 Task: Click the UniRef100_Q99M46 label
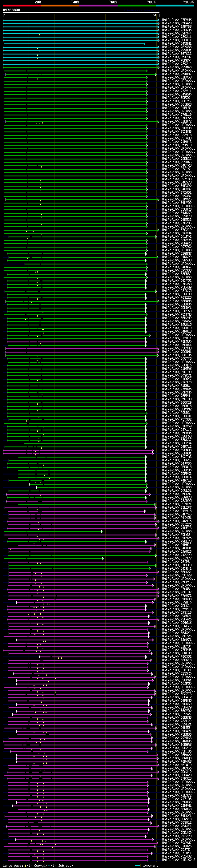[177, 162]
